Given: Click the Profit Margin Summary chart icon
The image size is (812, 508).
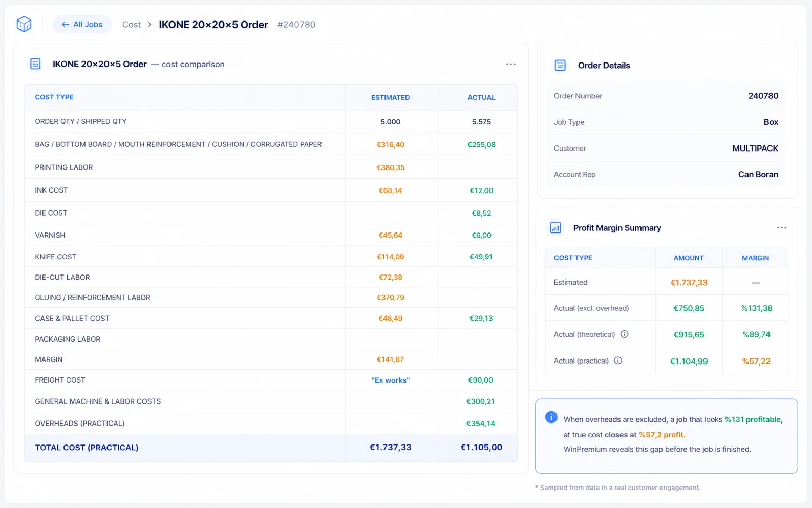Looking at the screenshot, I should coord(555,228).
